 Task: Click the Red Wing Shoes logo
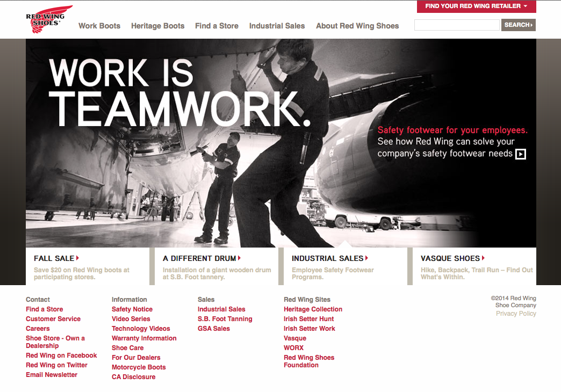tap(49, 19)
